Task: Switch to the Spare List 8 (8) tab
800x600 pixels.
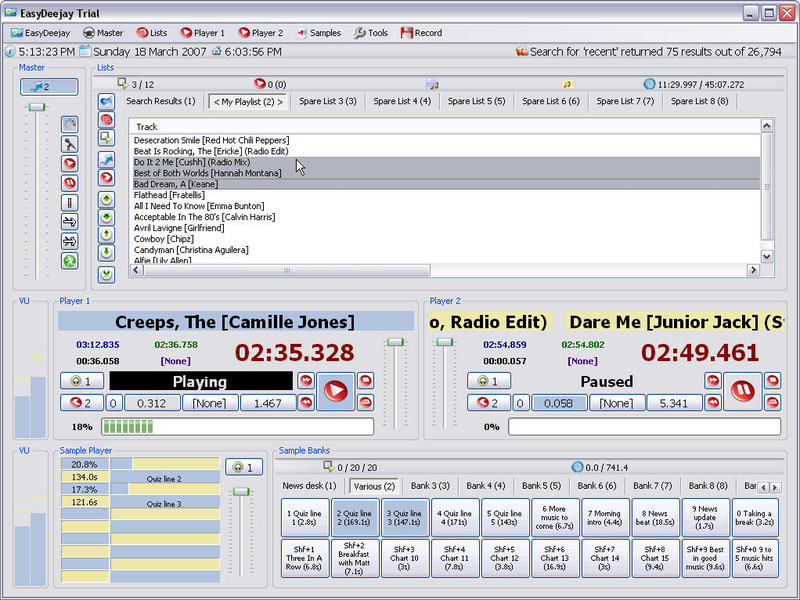Action: pos(699,101)
